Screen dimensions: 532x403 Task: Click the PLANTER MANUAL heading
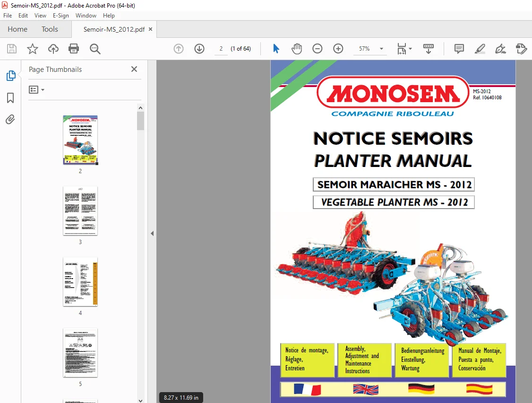tap(393, 161)
